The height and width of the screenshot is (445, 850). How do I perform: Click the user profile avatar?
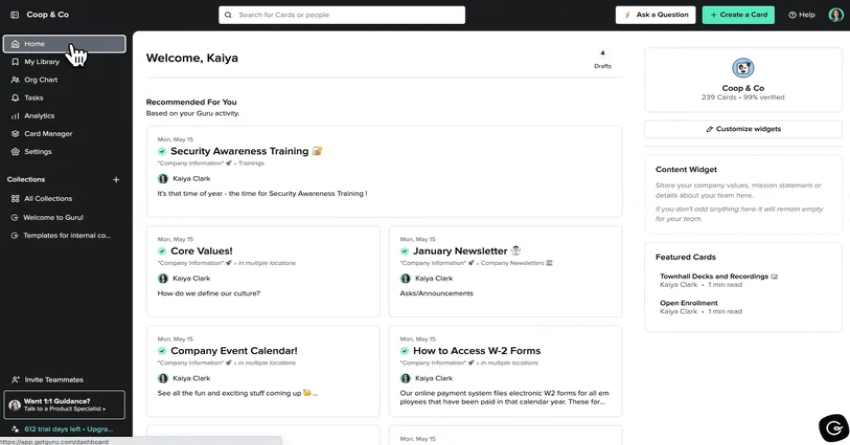(836, 15)
